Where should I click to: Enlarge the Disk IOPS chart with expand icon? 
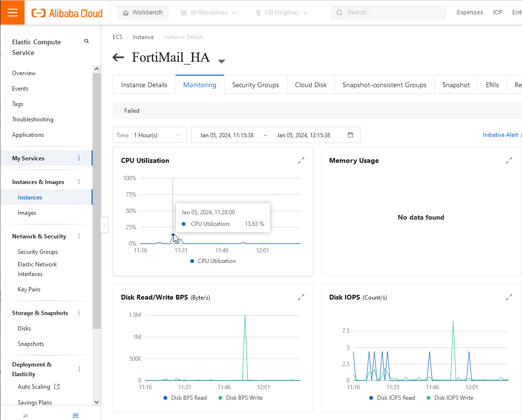[x=509, y=297]
